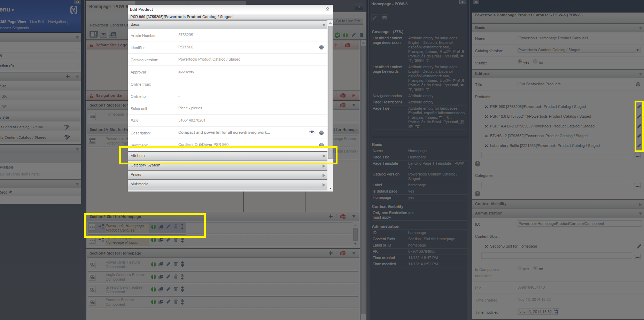Open a new browser tab with plus
Screen dimensions: 644x320
click(x=359, y=7)
